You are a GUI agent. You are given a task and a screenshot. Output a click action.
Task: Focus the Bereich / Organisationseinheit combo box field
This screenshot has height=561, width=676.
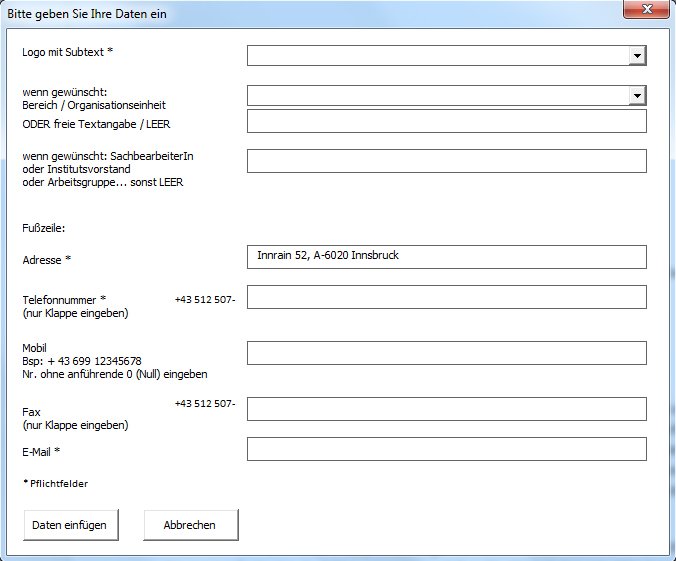438,95
